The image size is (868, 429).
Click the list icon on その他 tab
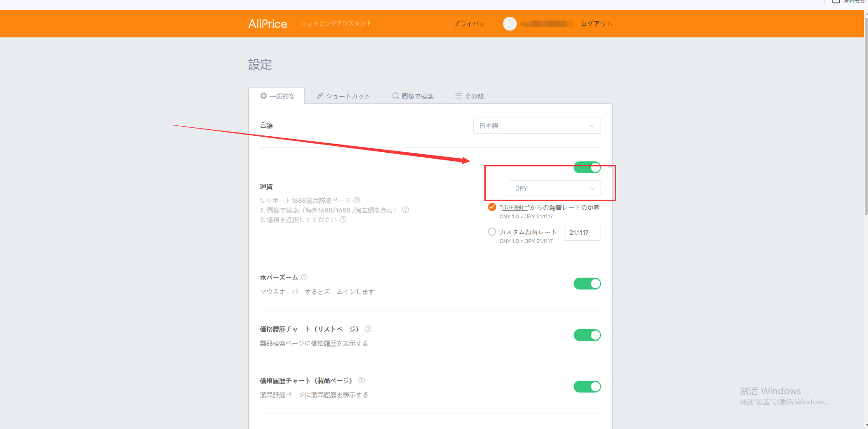tap(458, 96)
